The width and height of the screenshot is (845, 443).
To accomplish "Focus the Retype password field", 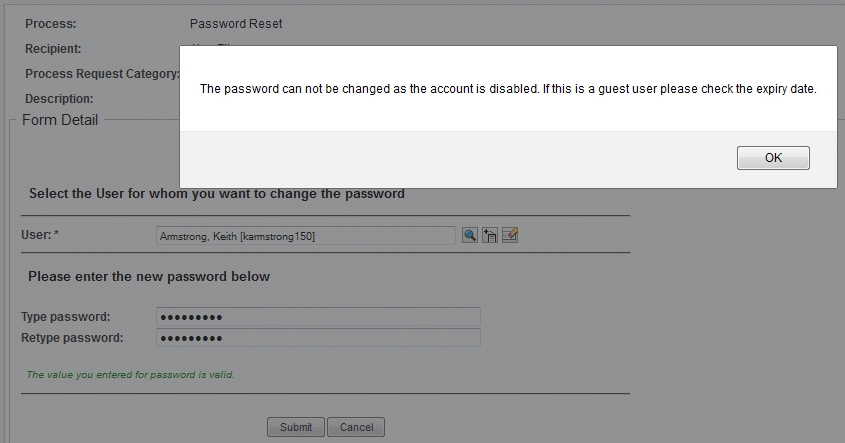I will pos(318,338).
